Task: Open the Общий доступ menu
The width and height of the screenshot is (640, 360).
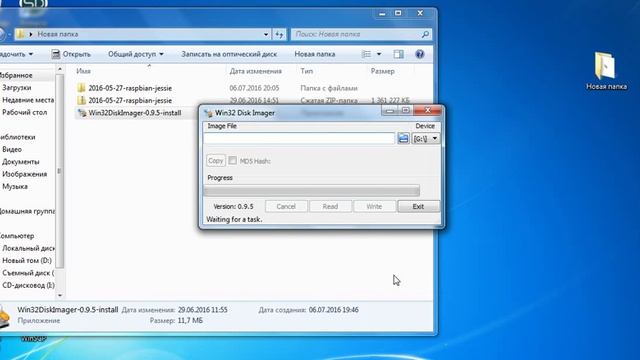Action: (136, 54)
